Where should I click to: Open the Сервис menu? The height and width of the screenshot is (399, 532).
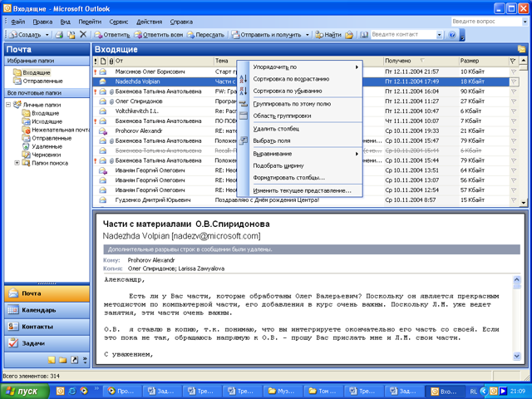119,22
